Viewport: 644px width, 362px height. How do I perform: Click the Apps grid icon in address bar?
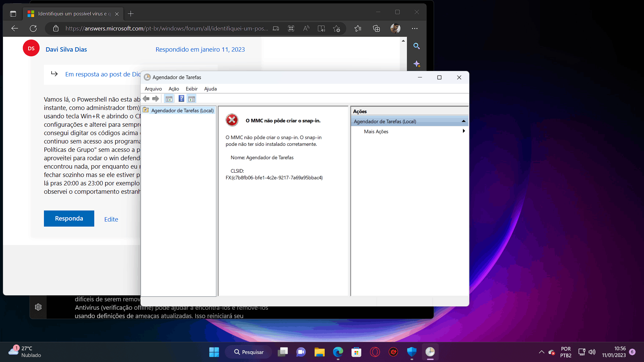click(x=291, y=28)
